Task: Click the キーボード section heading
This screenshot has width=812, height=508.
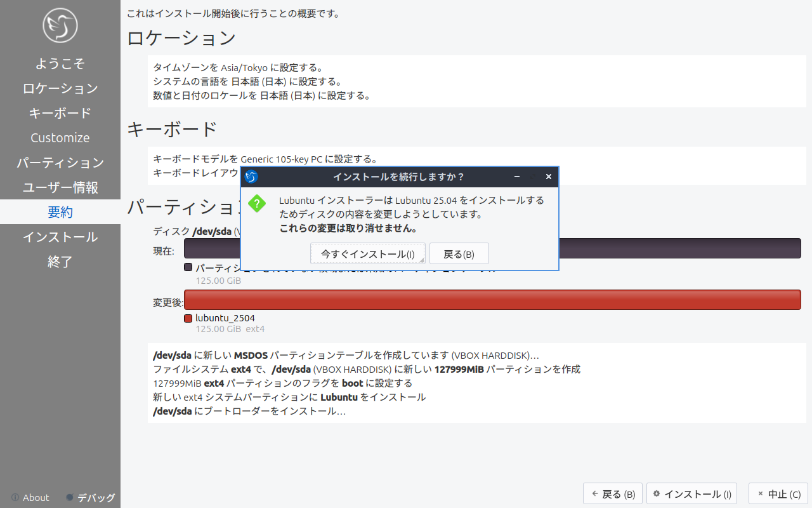Action: coord(173,129)
